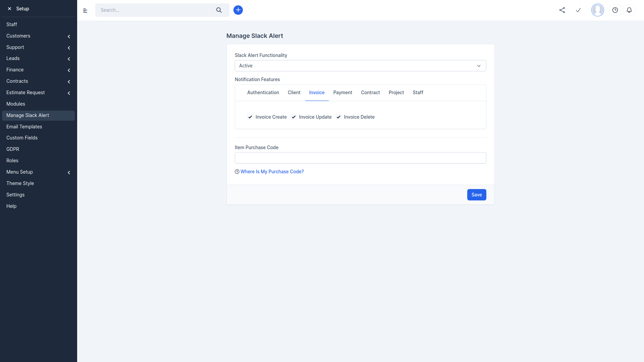Toggle the Invoice Update checkbox
644x362 pixels.
pos(294,117)
